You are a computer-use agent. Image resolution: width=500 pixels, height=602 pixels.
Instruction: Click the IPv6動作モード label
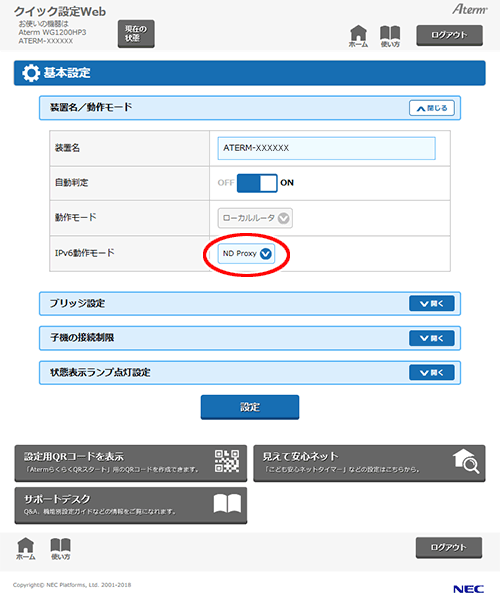84,253
